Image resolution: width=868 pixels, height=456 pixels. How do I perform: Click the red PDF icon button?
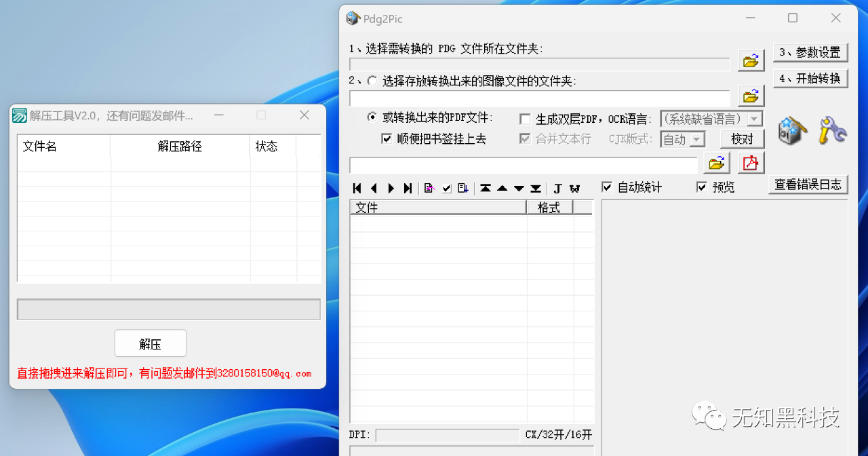(x=751, y=163)
